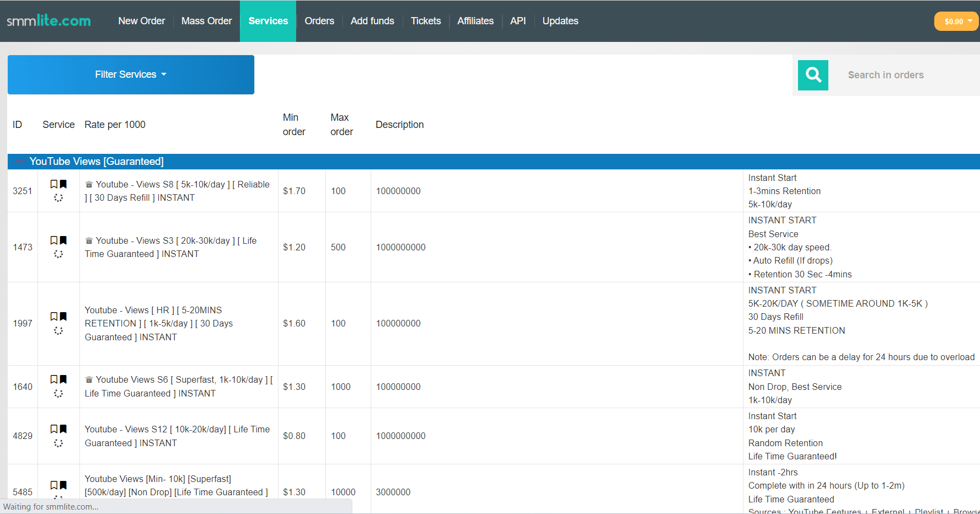
Task: Click the magnifier search button
Action: (812, 75)
